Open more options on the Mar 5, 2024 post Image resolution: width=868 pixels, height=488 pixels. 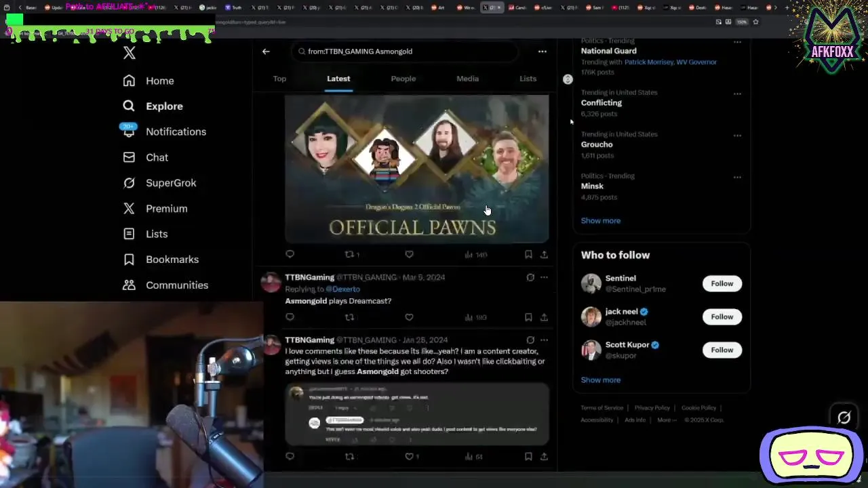tap(544, 277)
